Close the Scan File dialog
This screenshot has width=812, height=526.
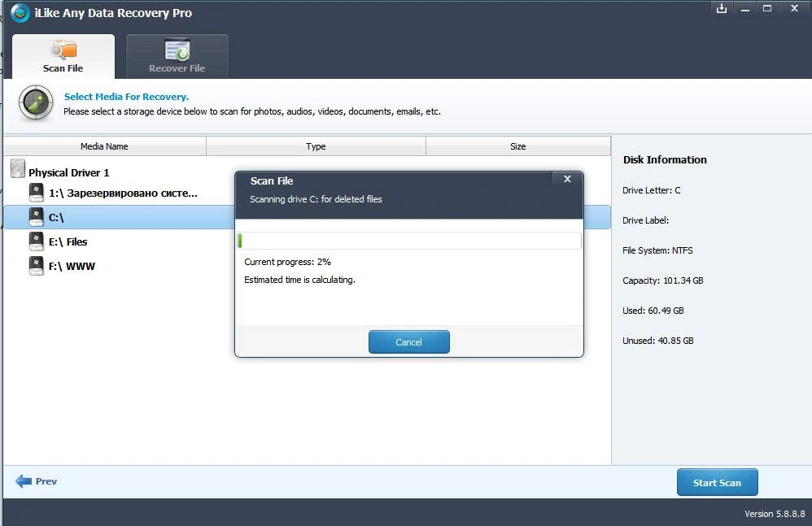coord(568,179)
